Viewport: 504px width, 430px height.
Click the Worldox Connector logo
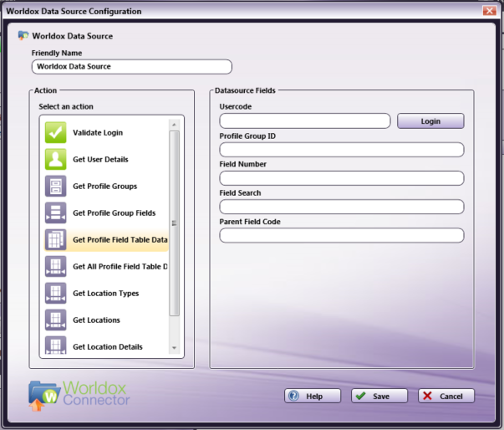point(79,395)
